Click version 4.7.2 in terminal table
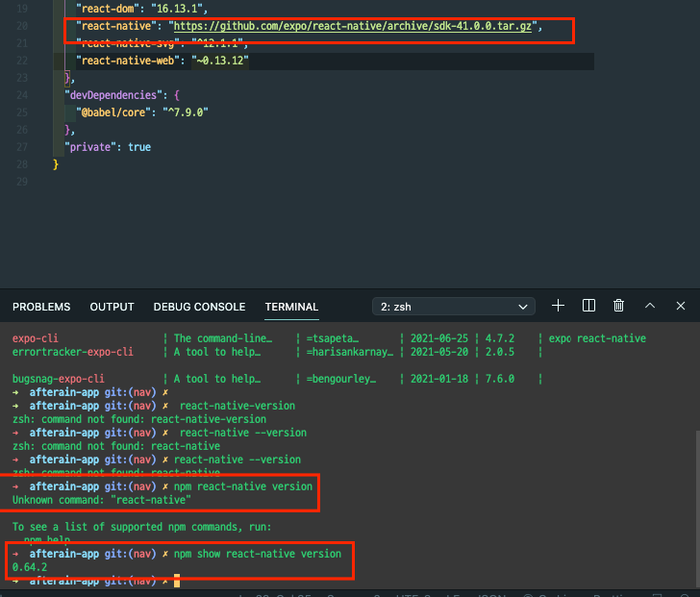Viewport: 700px width, 597px height. click(500, 338)
